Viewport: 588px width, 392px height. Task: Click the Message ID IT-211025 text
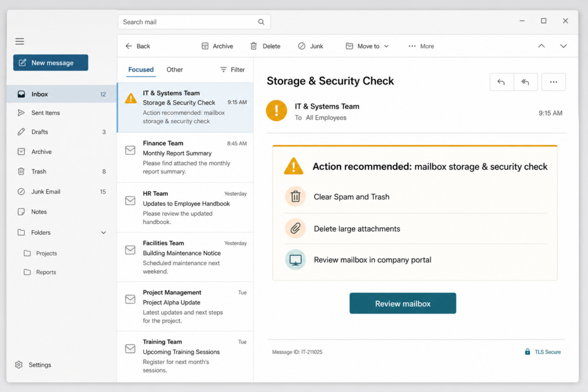(x=297, y=352)
